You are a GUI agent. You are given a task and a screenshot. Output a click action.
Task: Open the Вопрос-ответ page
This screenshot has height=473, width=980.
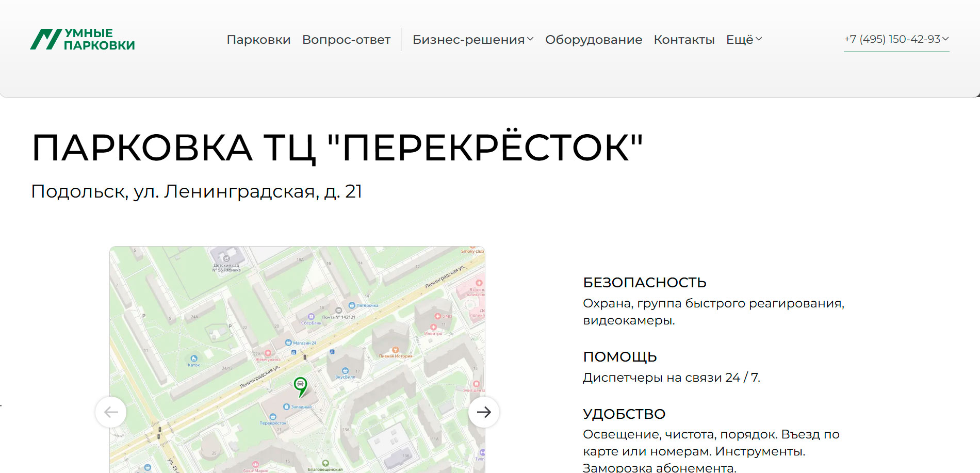point(346,40)
